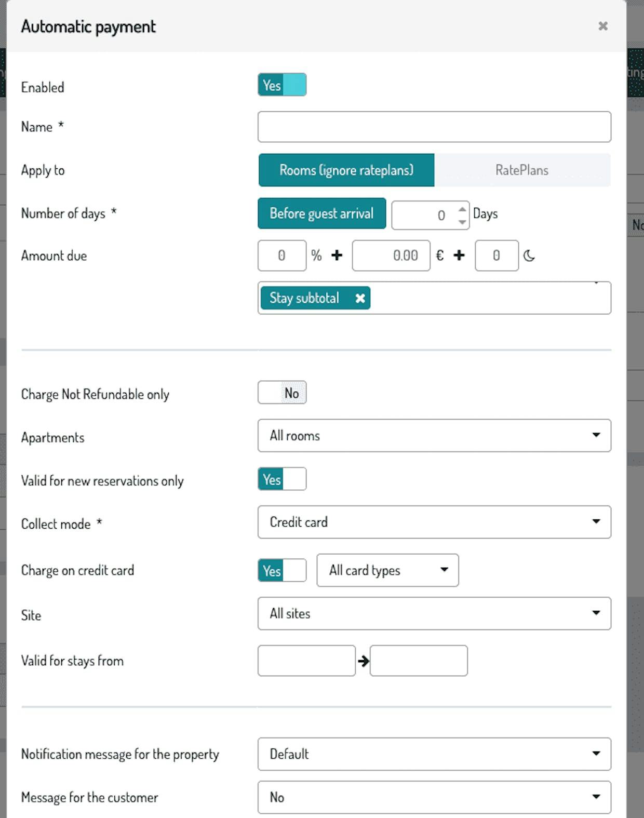
Task: Toggle the Enabled switch
Action: [x=282, y=85]
